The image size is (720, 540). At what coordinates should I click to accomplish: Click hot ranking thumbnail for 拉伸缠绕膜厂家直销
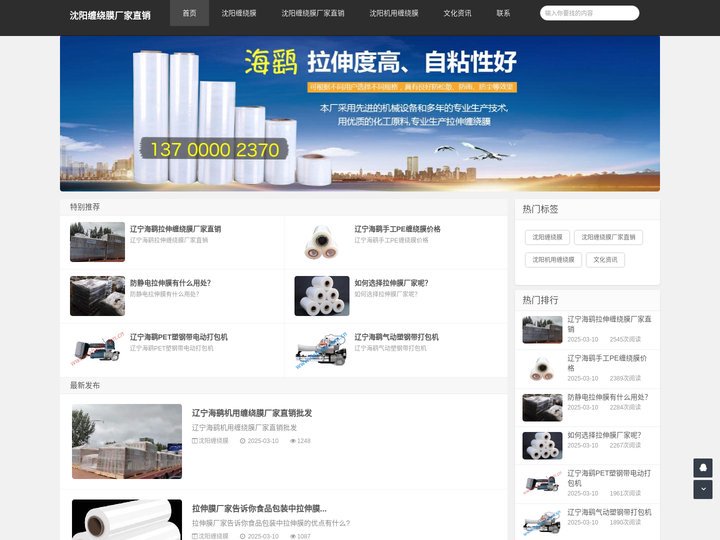point(542,330)
